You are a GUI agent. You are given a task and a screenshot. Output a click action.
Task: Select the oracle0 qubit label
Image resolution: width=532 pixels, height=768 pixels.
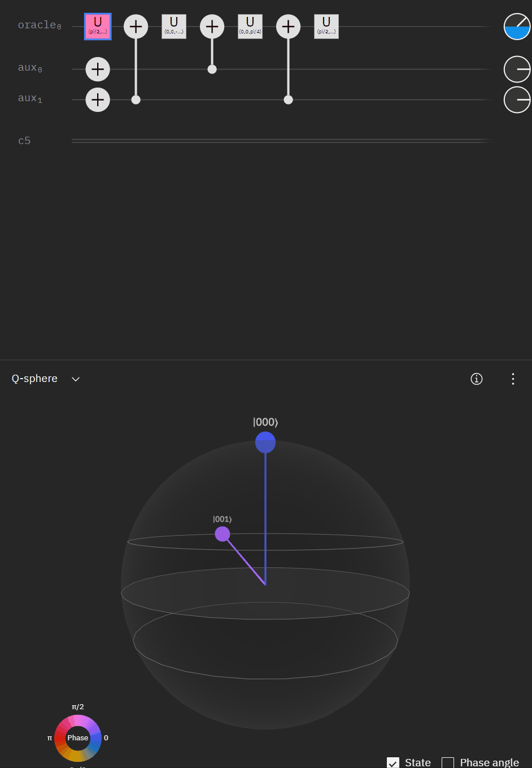40,25
